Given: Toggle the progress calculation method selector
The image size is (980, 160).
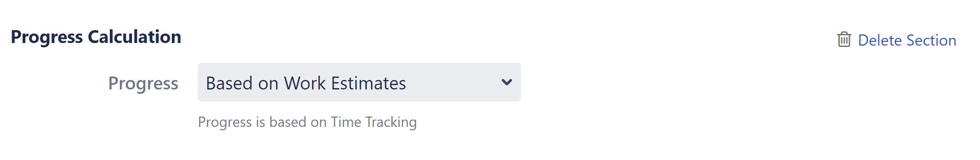Looking at the screenshot, I should tap(359, 82).
